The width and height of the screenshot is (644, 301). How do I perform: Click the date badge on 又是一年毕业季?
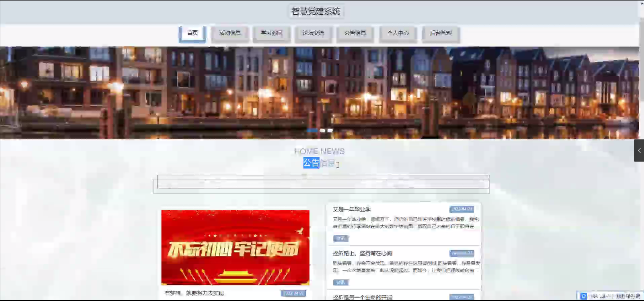point(461,209)
